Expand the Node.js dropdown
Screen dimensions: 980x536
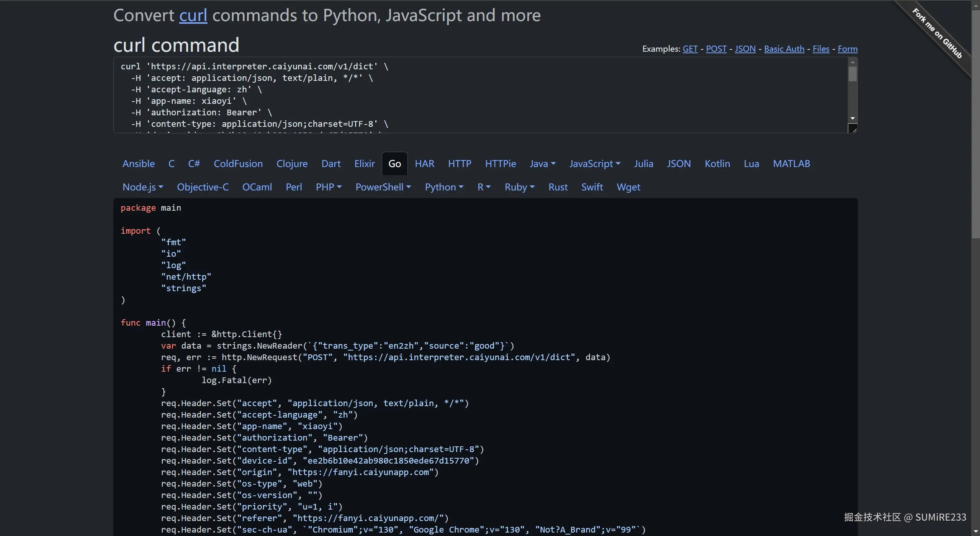(x=142, y=187)
